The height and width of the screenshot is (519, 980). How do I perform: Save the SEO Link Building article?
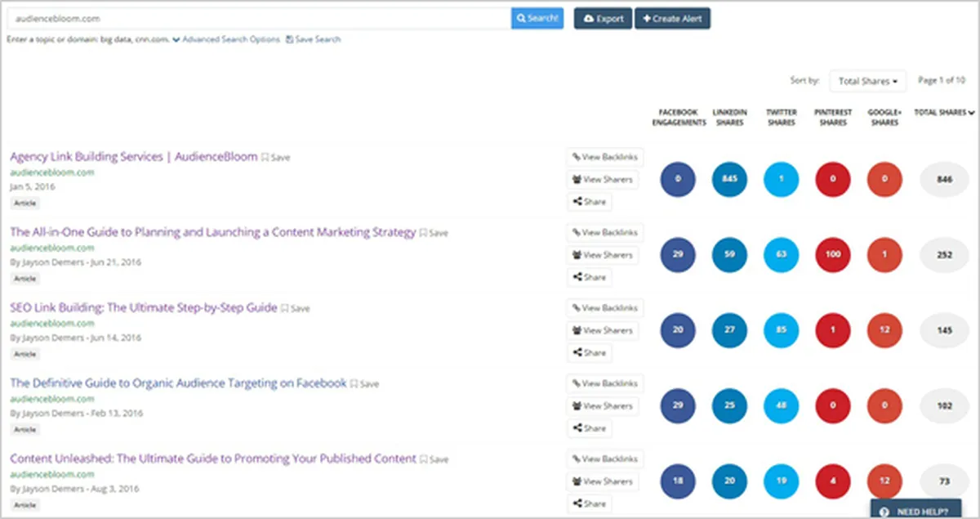coord(296,309)
